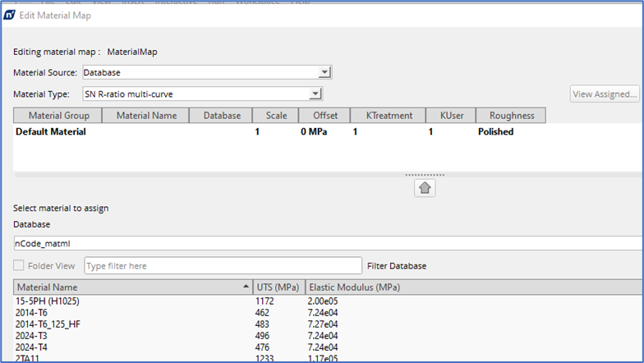Click the View Assigned button
The image size is (644, 363).
pyautogui.click(x=606, y=94)
